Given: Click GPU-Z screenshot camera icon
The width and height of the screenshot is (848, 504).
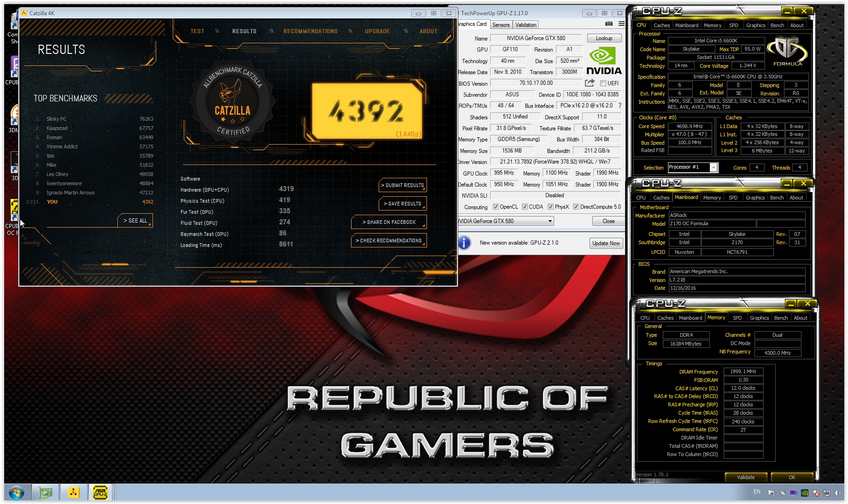Looking at the screenshot, I should (608, 24).
